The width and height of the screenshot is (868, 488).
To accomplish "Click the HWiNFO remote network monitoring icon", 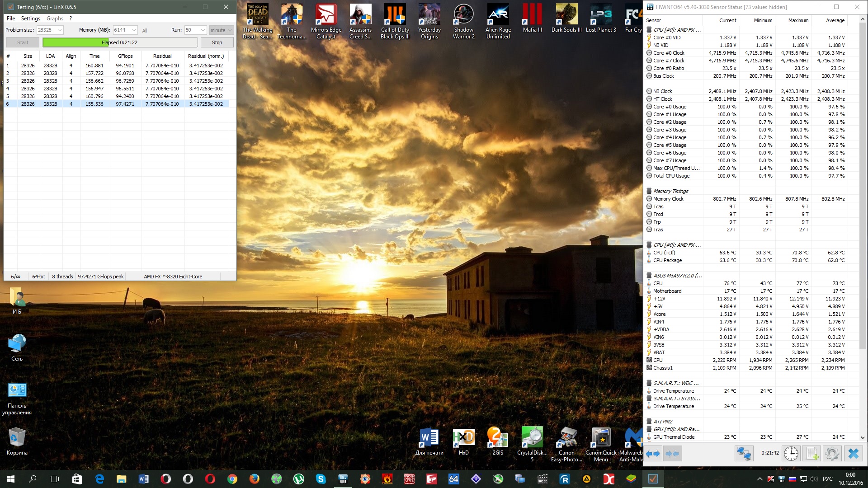I will click(744, 453).
